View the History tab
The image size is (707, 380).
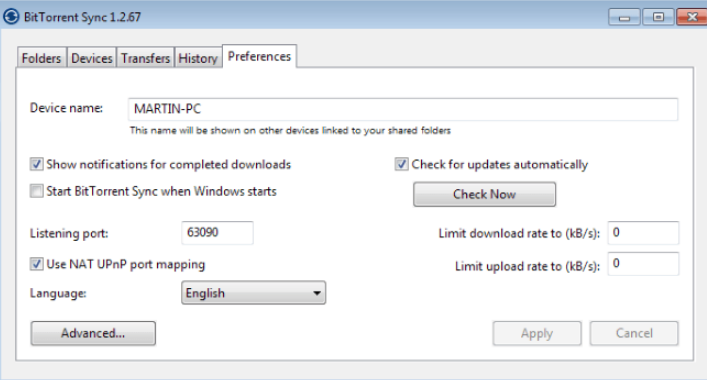(x=198, y=58)
